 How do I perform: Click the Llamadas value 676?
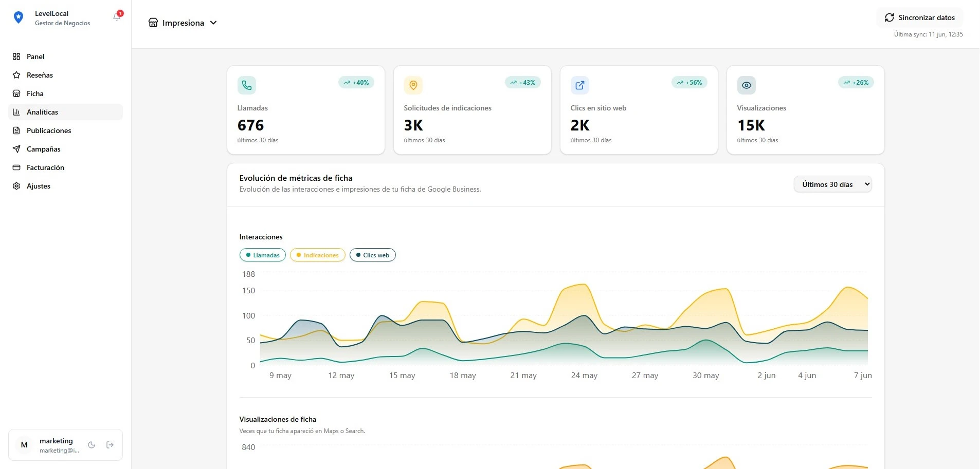click(x=250, y=125)
